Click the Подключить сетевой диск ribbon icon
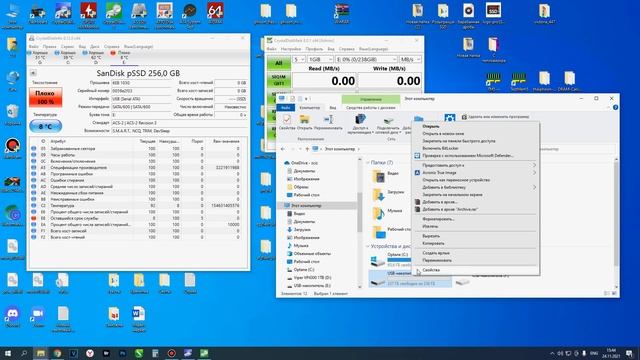The image size is (640, 360). (x=388, y=124)
